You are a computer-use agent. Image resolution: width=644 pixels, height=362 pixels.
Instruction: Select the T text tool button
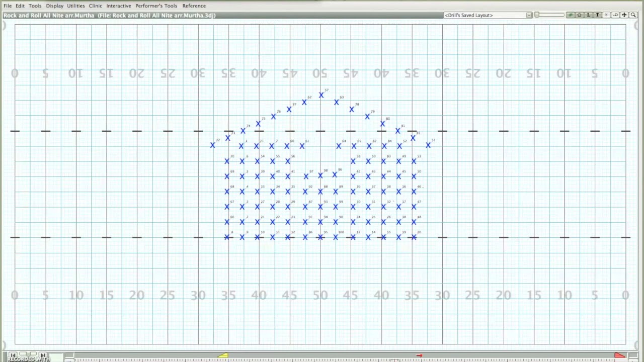[x=597, y=15]
